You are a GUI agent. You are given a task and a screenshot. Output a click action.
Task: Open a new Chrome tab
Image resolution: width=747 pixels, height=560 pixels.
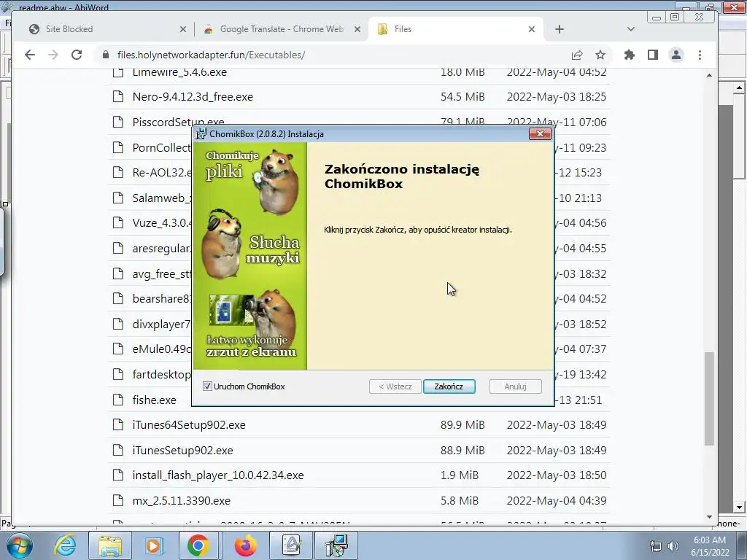point(560,29)
